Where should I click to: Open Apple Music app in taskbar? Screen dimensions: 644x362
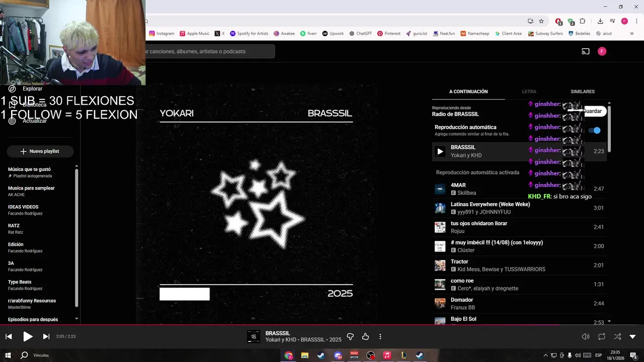[386, 355]
